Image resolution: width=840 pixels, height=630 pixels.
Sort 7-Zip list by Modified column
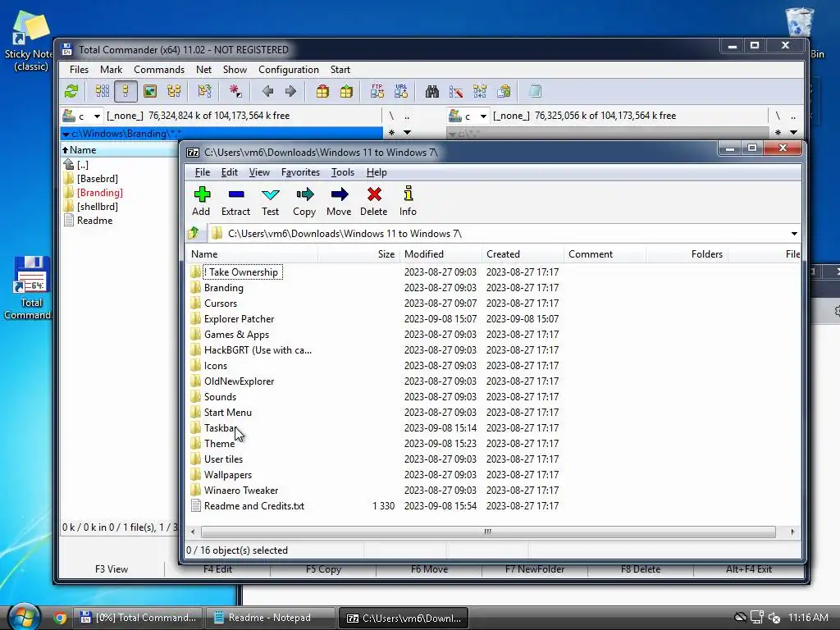[x=441, y=254]
